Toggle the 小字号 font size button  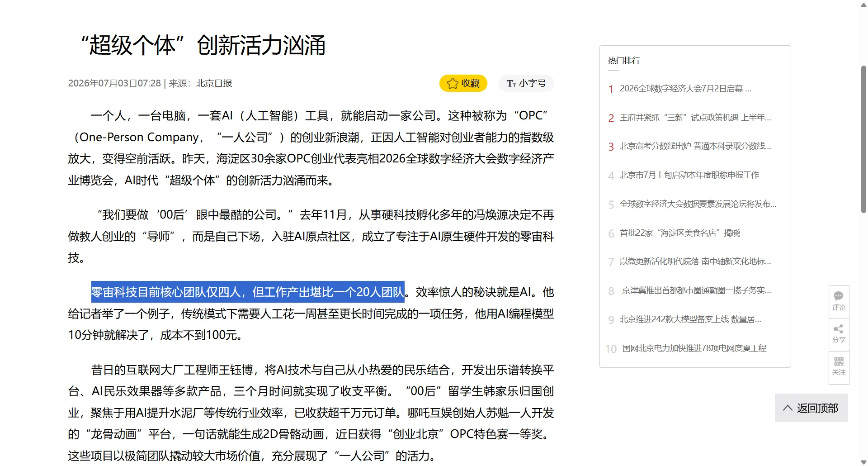click(x=526, y=83)
